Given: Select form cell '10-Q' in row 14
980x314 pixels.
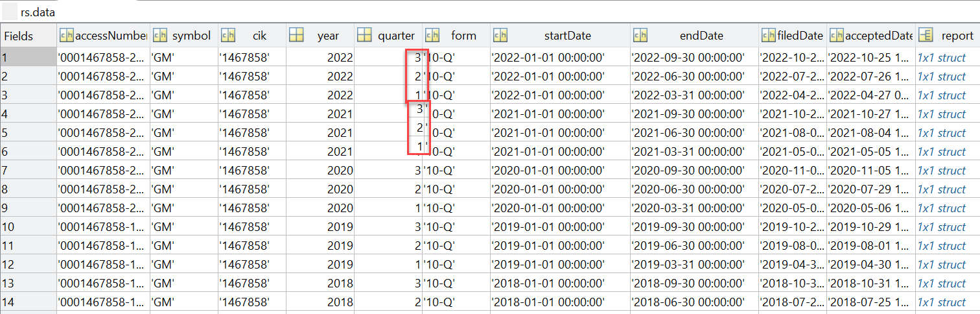Looking at the screenshot, I should point(456,302).
